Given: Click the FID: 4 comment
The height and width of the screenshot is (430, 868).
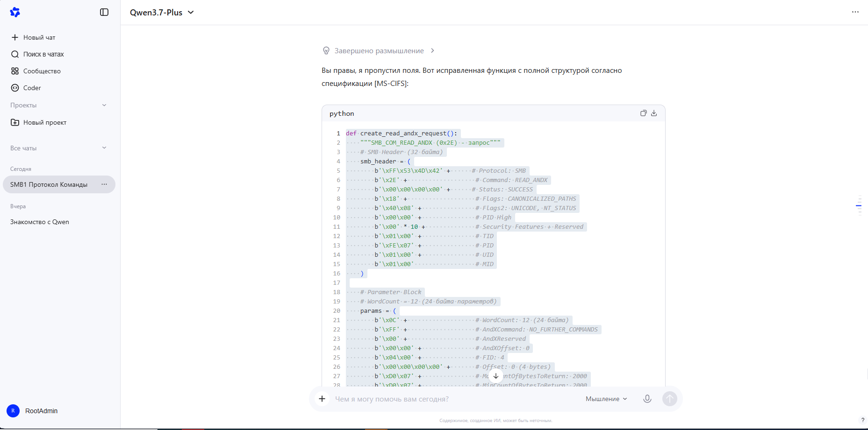Looking at the screenshot, I should [x=490, y=357].
